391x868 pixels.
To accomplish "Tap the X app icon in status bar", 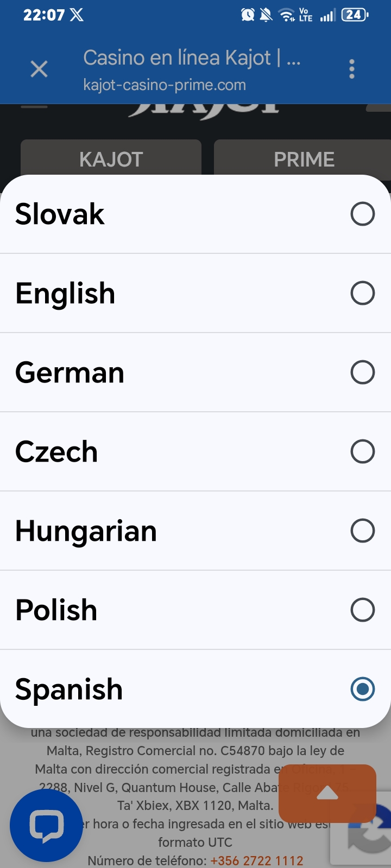I will (x=77, y=15).
